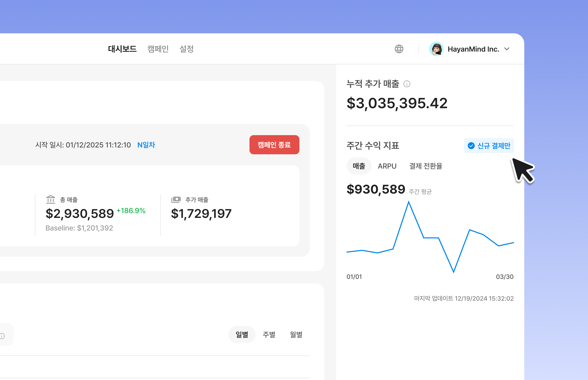
Task: Click the cash icon next to 추가 매출
Action: (x=176, y=199)
